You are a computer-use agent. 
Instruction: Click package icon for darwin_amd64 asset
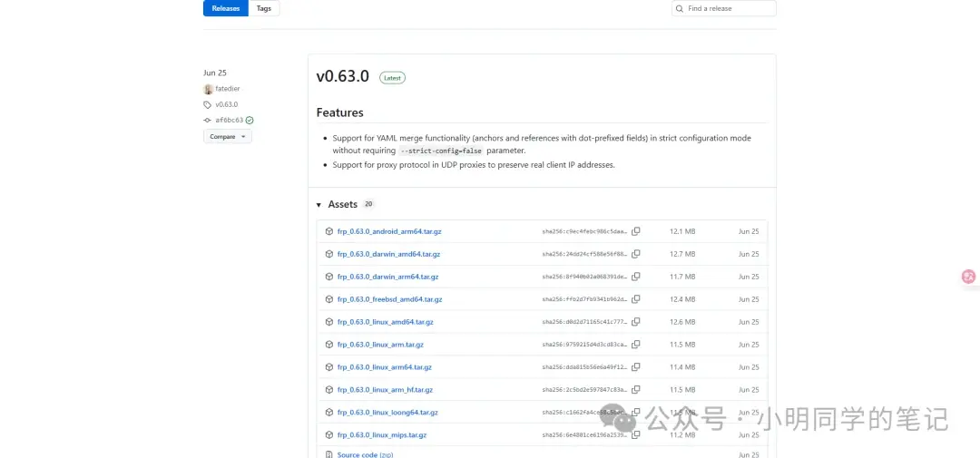329,254
